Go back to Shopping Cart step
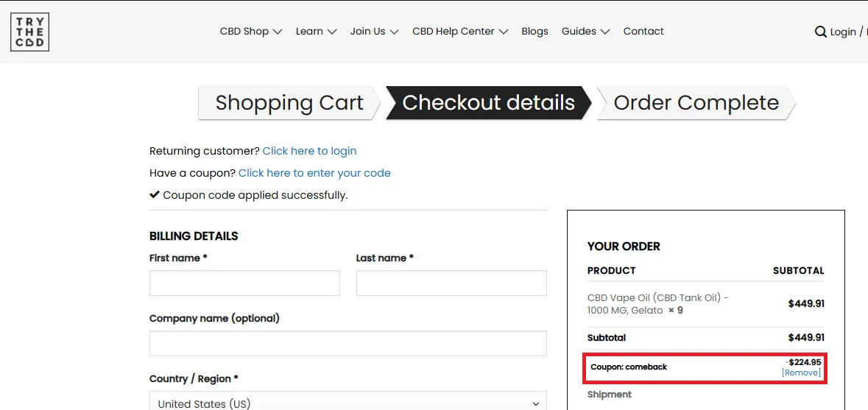The height and width of the screenshot is (410, 868). click(289, 103)
